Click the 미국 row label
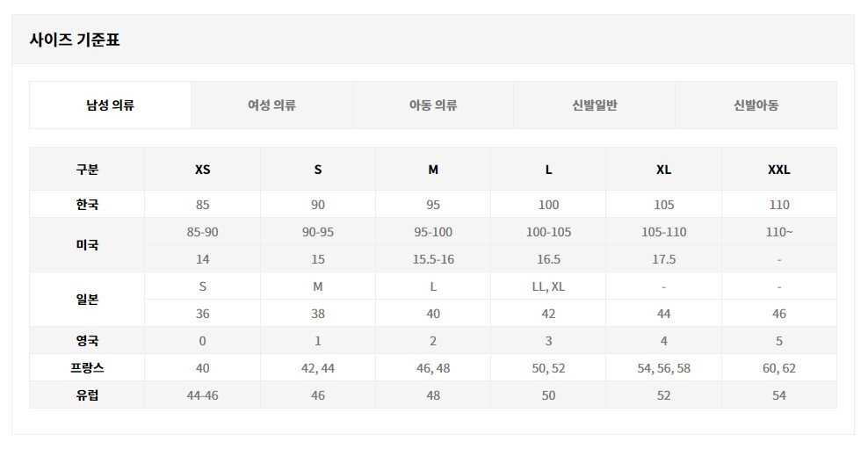This screenshot has width=868, height=449. 87,245
